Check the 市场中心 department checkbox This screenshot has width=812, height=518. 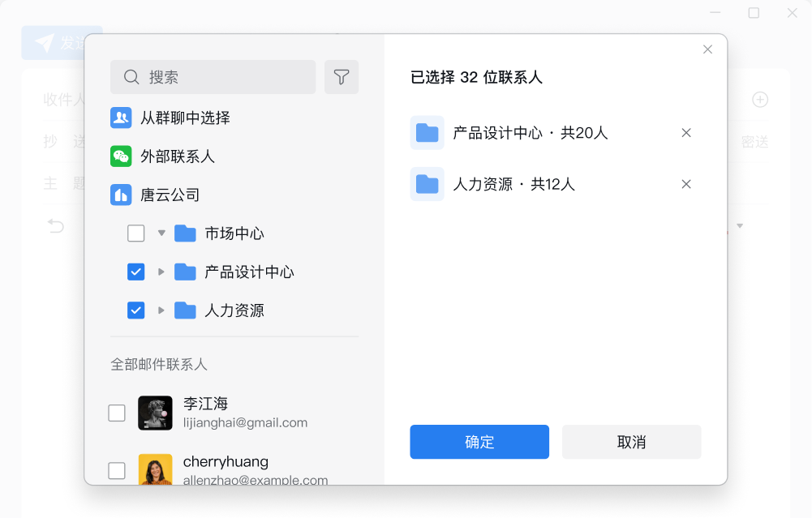coord(135,233)
